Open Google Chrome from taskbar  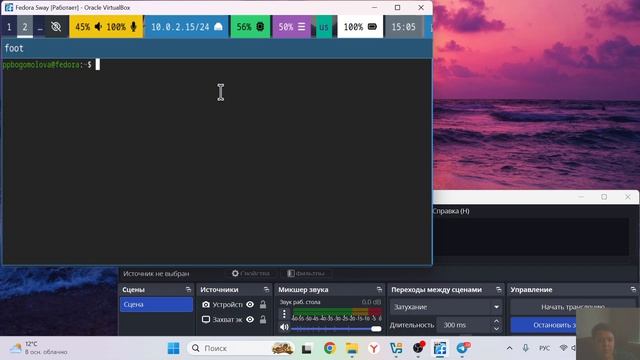(329, 348)
